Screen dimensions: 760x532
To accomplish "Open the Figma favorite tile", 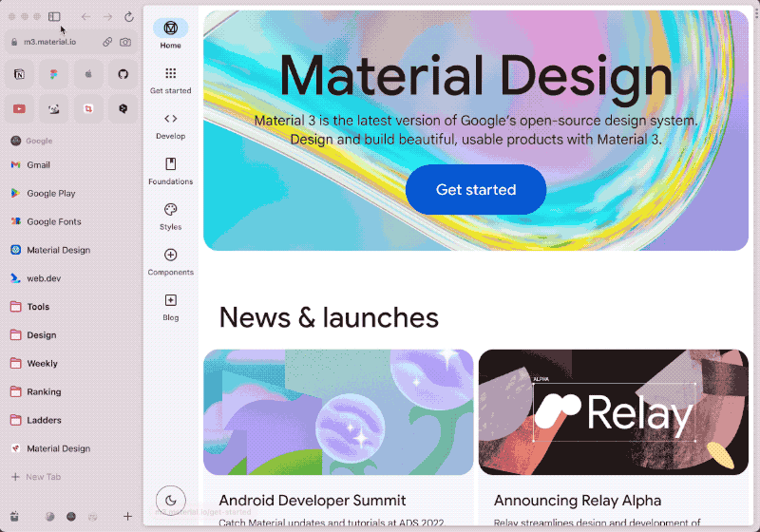I will pyautogui.click(x=54, y=74).
